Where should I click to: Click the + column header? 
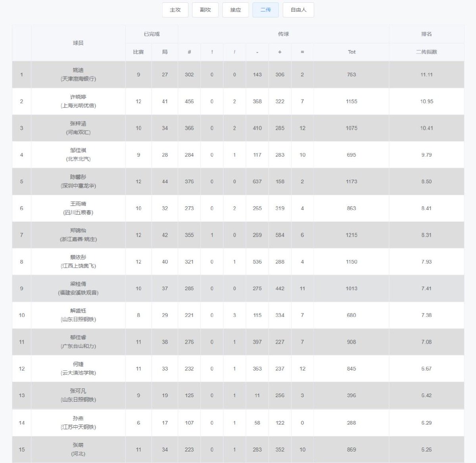pyautogui.click(x=280, y=52)
